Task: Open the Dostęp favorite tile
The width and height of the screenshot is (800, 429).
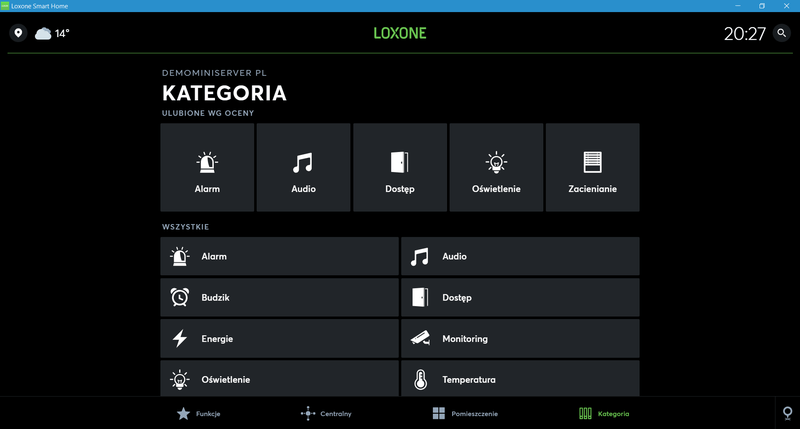Action: coord(400,167)
